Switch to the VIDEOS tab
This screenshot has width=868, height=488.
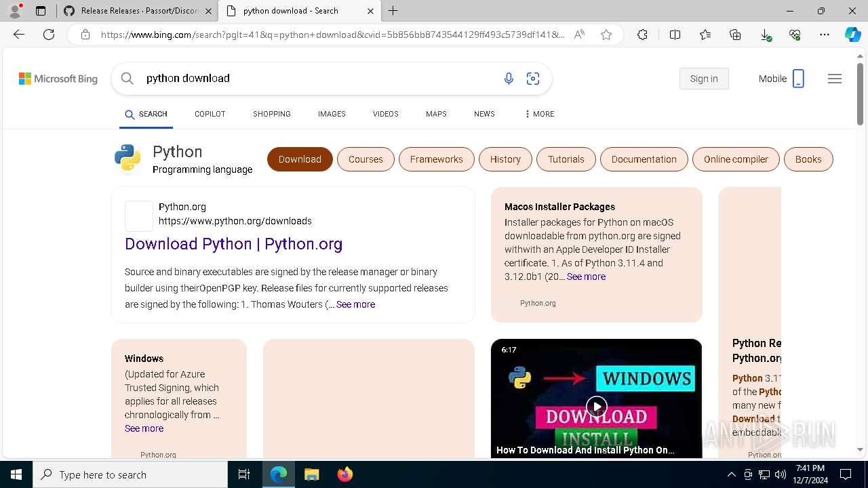coord(385,114)
